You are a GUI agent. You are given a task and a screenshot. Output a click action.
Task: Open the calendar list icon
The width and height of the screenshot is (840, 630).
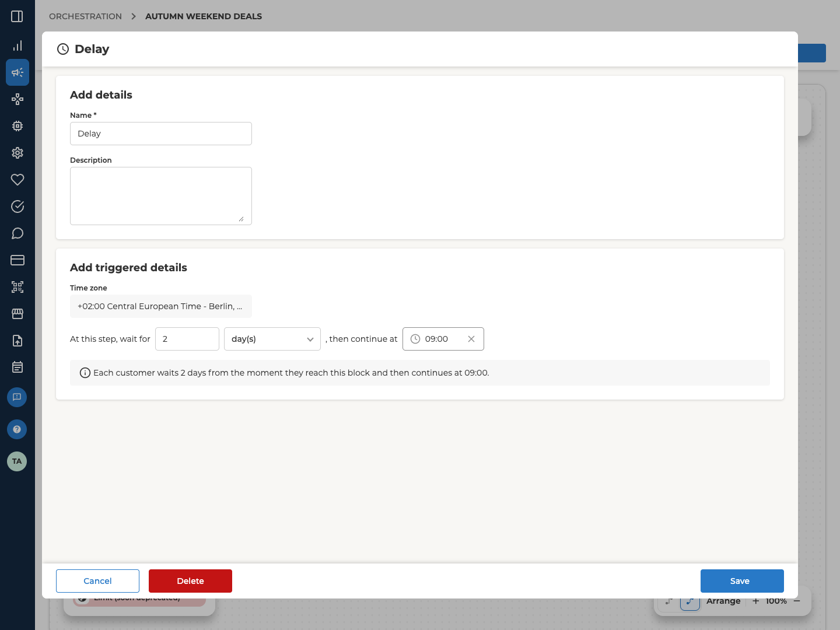pos(17,367)
